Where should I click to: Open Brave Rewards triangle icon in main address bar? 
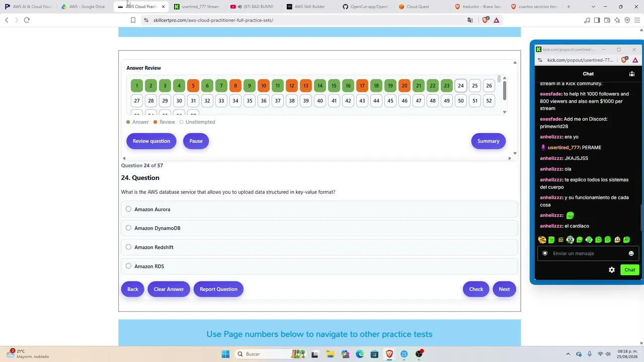click(x=496, y=20)
